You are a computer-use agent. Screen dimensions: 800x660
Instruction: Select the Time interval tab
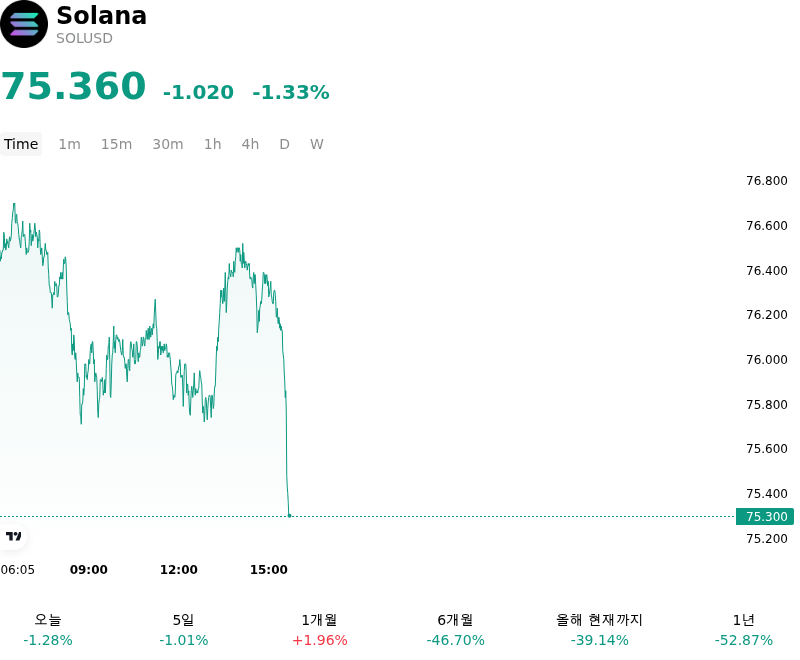pyautogui.click(x=21, y=144)
